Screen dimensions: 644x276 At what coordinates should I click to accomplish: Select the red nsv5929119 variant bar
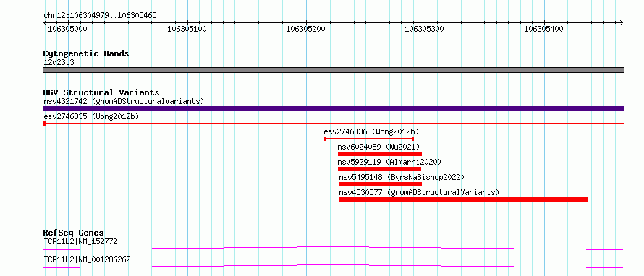(379, 169)
